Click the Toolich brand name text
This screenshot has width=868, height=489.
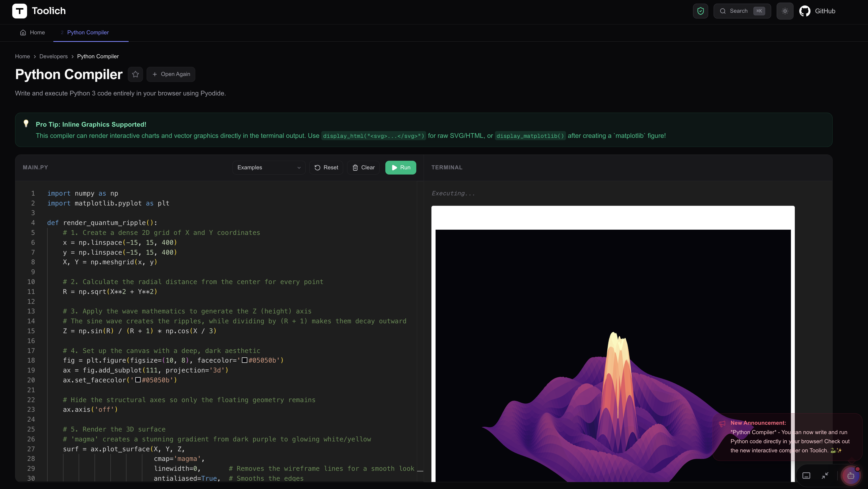tap(48, 11)
